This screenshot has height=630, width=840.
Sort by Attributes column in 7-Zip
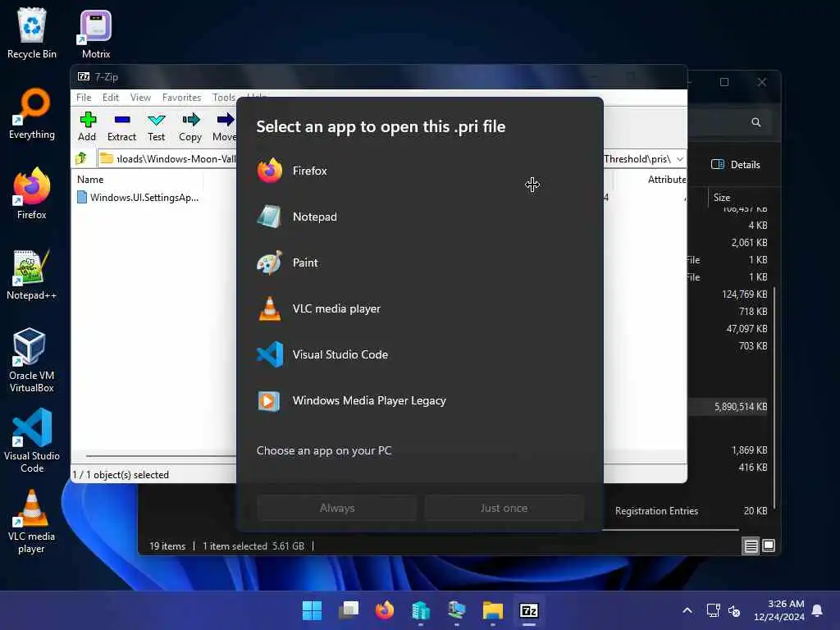(x=666, y=180)
